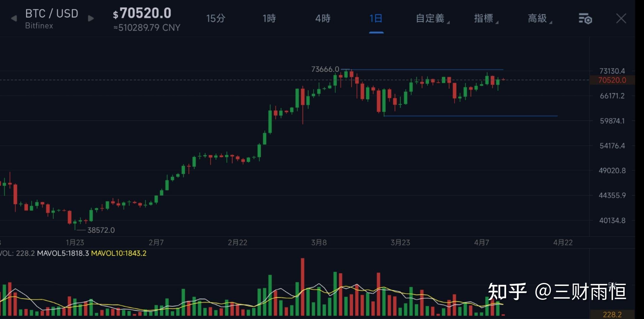Click the next trading pair arrow
Image resolution: width=644 pixels, height=319 pixels.
pos(91,18)
